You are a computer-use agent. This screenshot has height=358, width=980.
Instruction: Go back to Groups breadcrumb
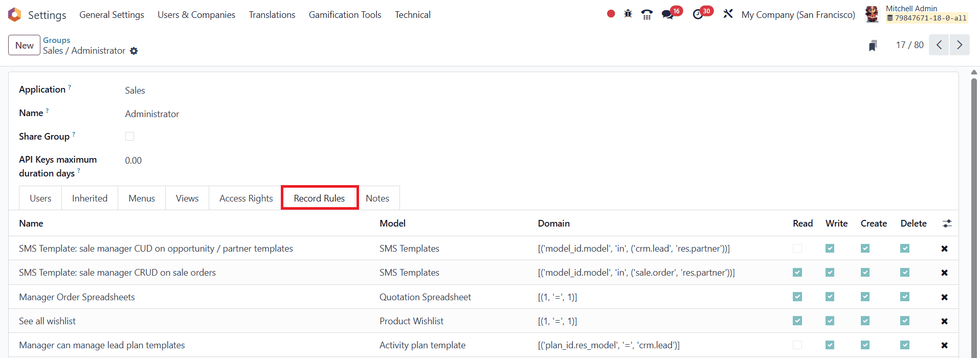[57, 40]
